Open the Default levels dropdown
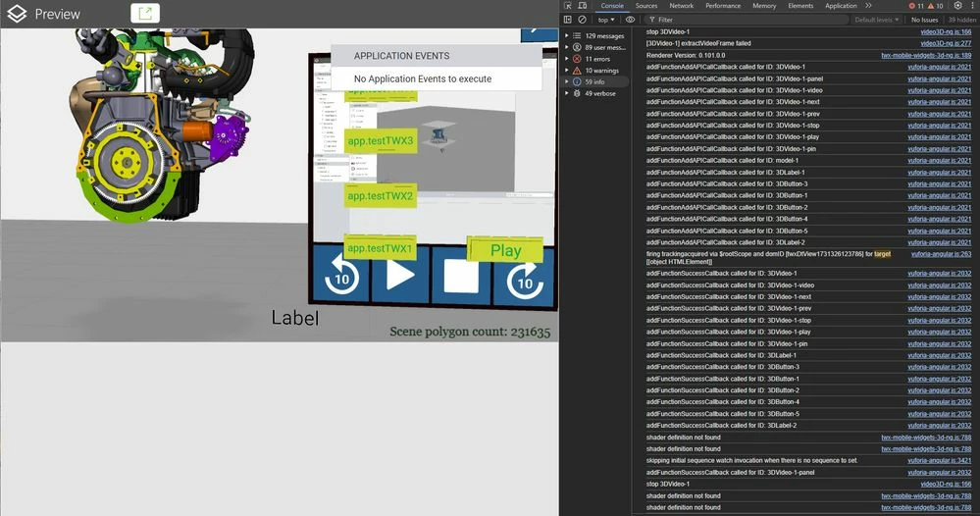Screen dimensions: 980x516 (877, 20)
